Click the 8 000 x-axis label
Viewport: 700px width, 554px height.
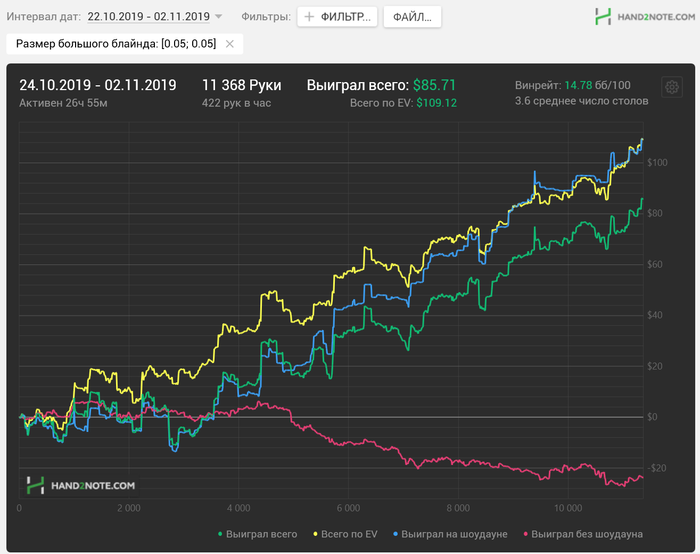[458, 508]
